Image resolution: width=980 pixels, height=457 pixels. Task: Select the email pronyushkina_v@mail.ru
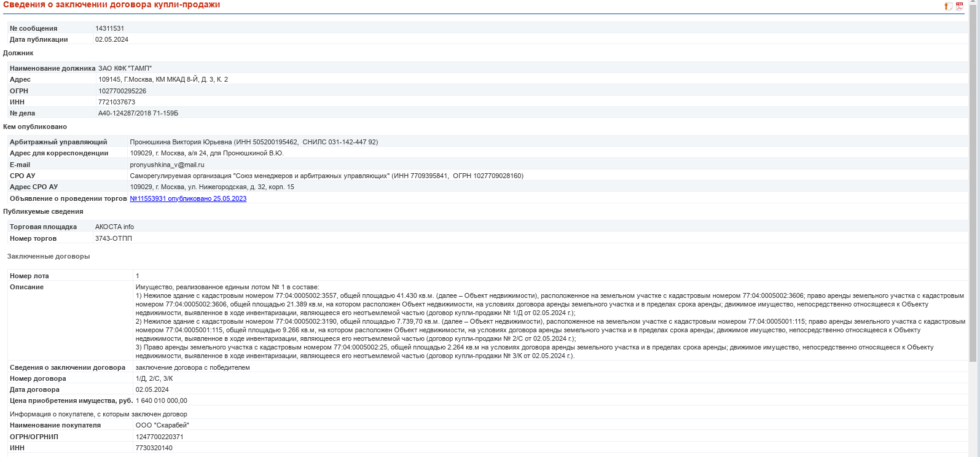pyautogui.click(x=167, y=165)
